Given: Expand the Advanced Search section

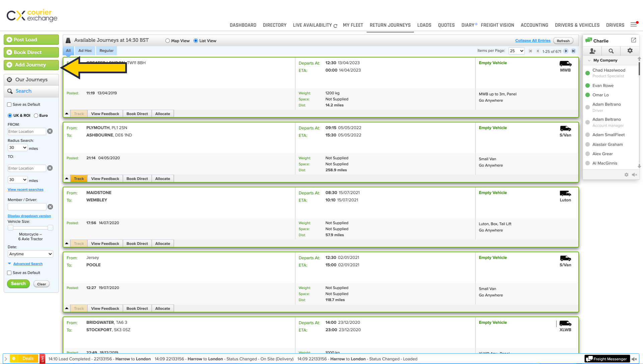Looking at the screenshot, I should [x=28, y=264].
